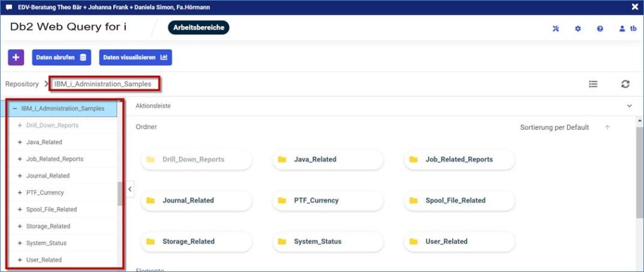Click the PTF_Currency folder icon

(282, 200)
